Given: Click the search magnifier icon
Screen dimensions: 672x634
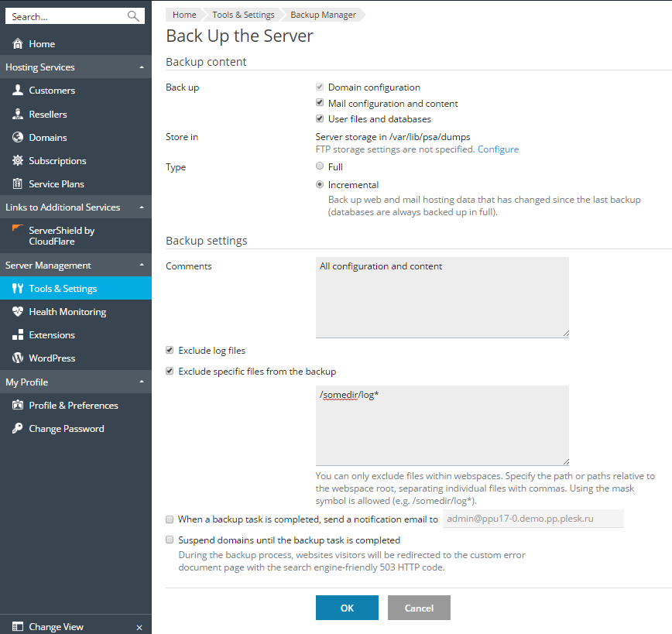Looking at the screenshot, I should click(x=133, y=16).
